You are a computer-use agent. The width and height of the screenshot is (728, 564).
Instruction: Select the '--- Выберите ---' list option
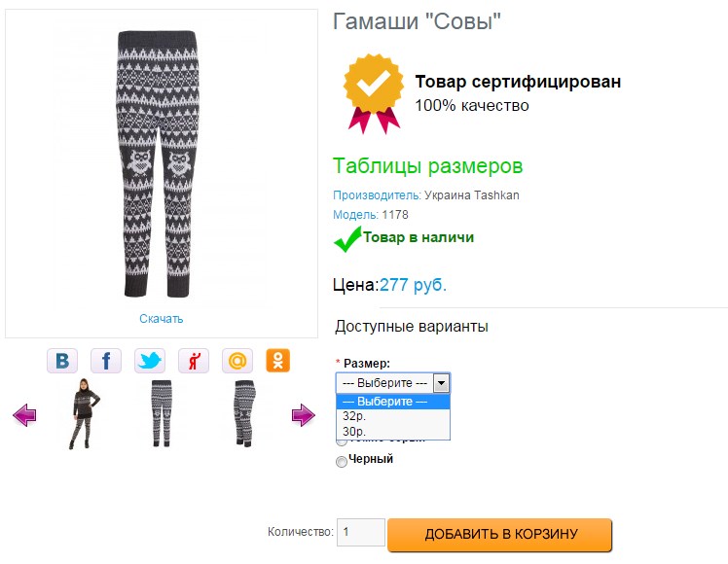(392, 402)
